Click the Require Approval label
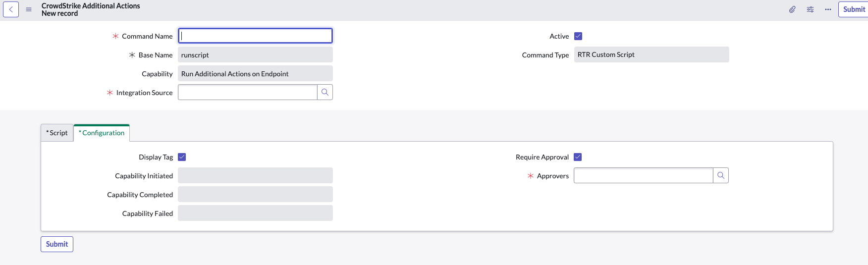 point(542,157)
